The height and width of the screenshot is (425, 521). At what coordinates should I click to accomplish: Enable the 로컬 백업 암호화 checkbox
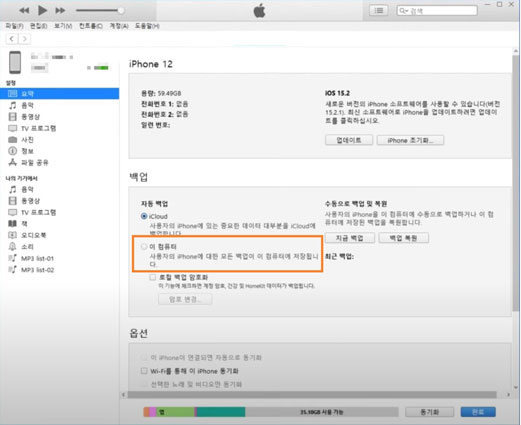pyautogui.click(x=153, y=277)
